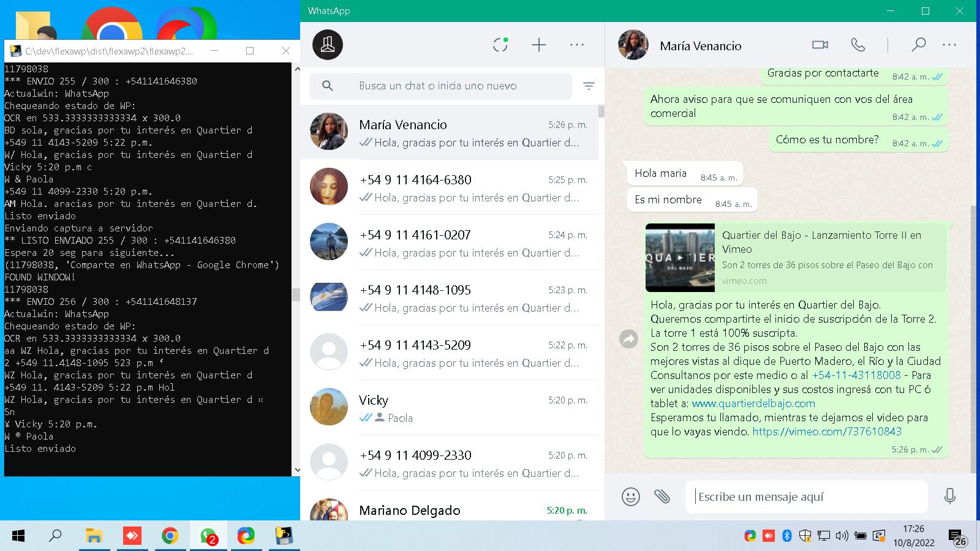Open Bluetooth tray icon
This screenshot has height=551, width=980.
pyautogui.click(x=787, y=536)
